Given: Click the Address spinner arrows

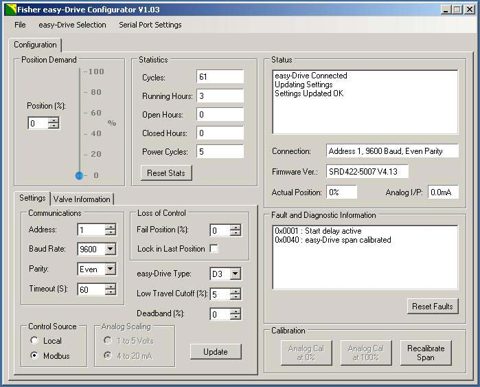Looking at the screenshot, I should click(110, 230).
